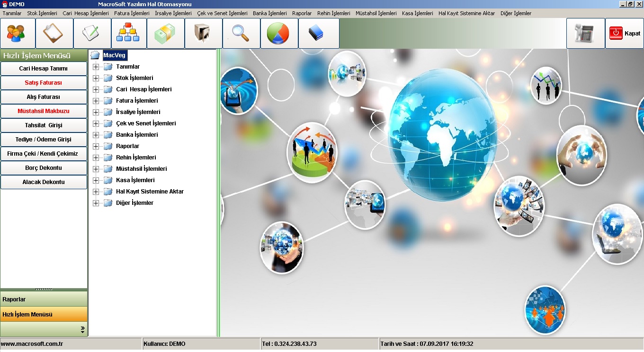This screenshot has height=352, width=644.
Task: Click the Satış Faturası quick button
Action: [x=44, y=83]
